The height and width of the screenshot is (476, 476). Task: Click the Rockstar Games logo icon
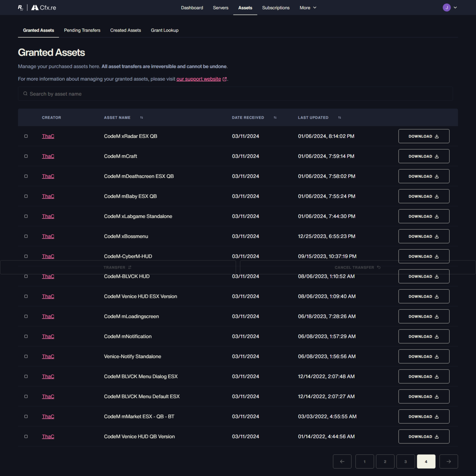[x=21, y=8]
